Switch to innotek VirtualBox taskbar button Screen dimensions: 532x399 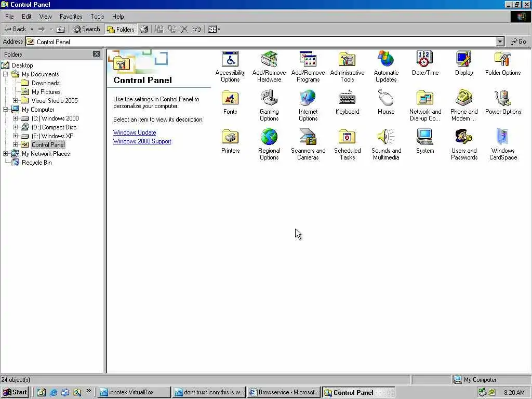(135, 392)
